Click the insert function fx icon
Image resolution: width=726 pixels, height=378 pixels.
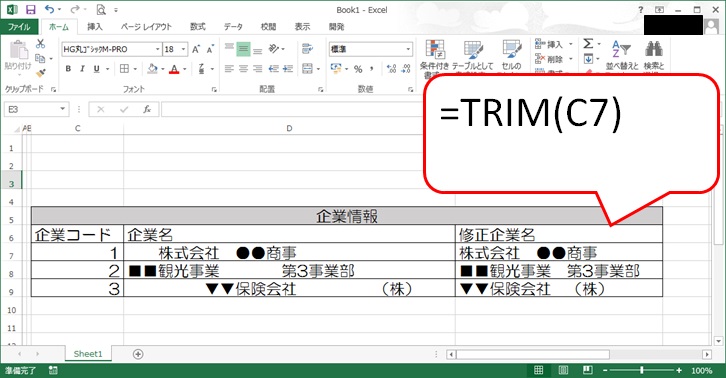point(147,109)
